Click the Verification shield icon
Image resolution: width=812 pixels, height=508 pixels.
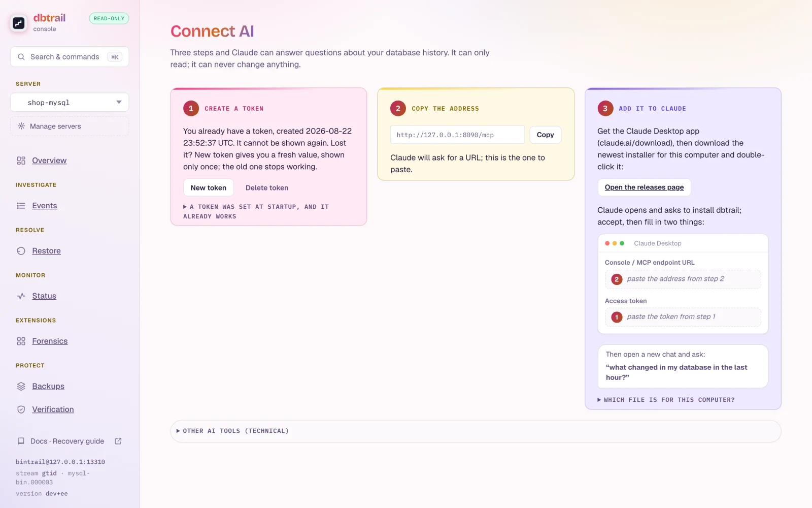(21, 409)
